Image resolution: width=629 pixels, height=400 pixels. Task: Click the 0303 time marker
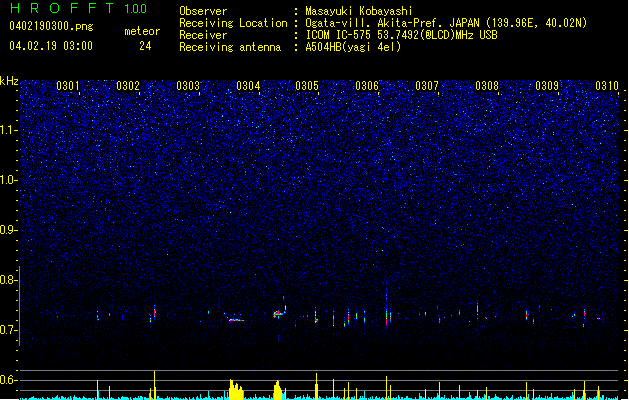[x=188, y=86]
